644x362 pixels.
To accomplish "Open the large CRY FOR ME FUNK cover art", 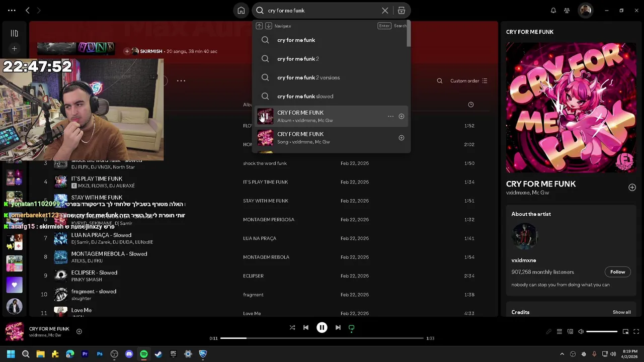I will click(571, 108).
